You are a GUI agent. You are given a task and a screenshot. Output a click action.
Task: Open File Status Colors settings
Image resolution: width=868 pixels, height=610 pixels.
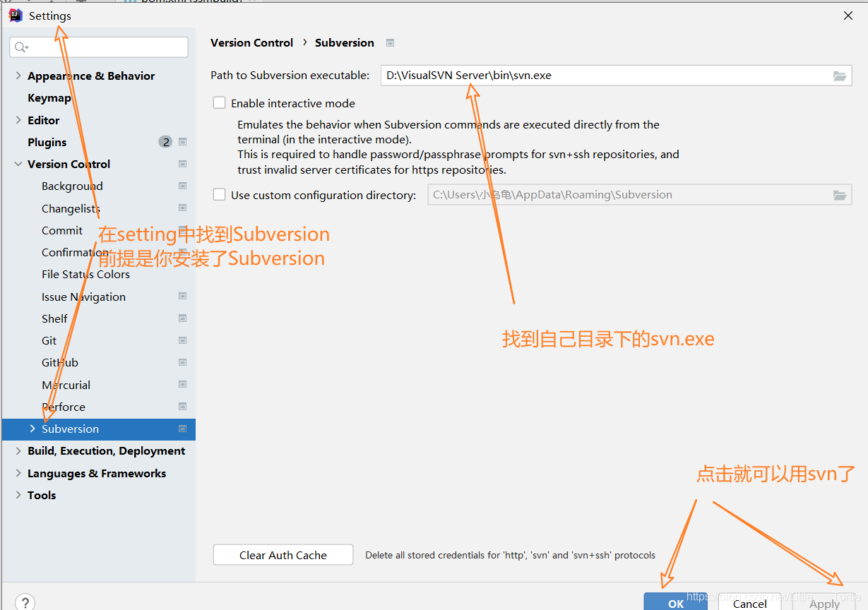tap(85, 274)
